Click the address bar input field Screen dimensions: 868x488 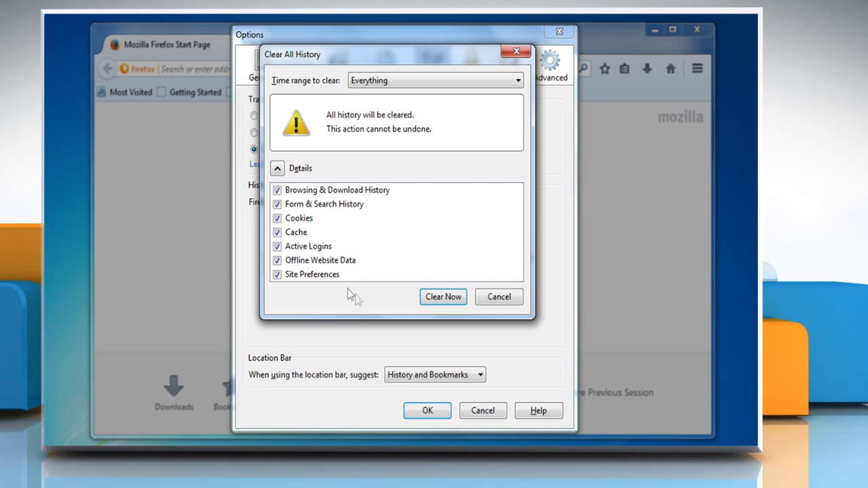point(197,68)
